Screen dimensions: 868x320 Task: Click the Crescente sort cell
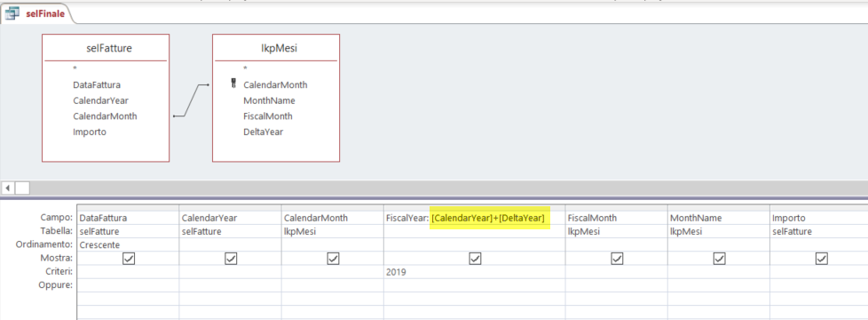coord(128,244)
